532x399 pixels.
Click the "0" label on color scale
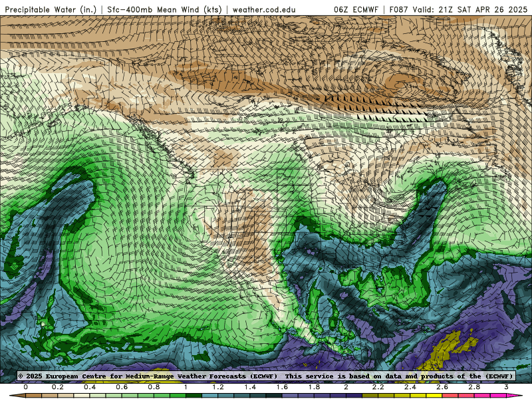[25, 387]
